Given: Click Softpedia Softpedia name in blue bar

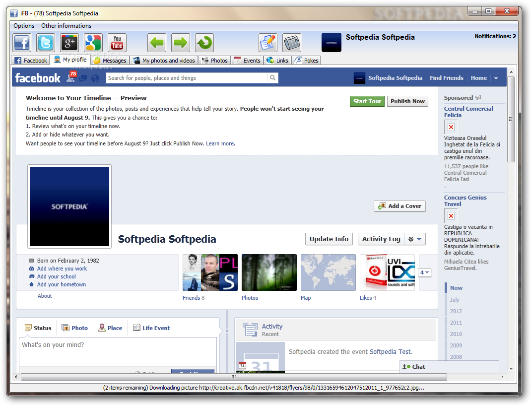Looking at the screenshot, I should coord(395,78).
